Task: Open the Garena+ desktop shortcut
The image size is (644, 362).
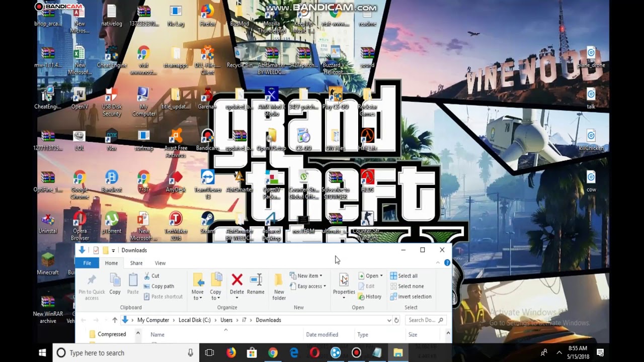Action: coord(207,99)
